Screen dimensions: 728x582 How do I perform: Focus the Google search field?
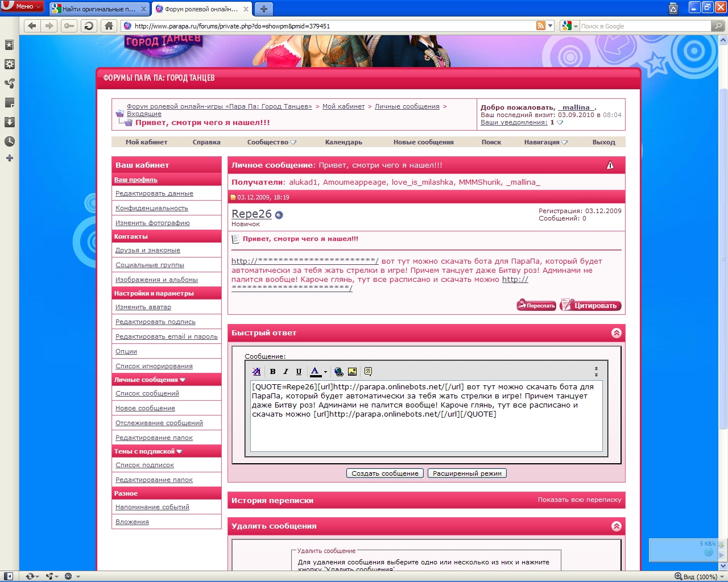coord(645,26)
